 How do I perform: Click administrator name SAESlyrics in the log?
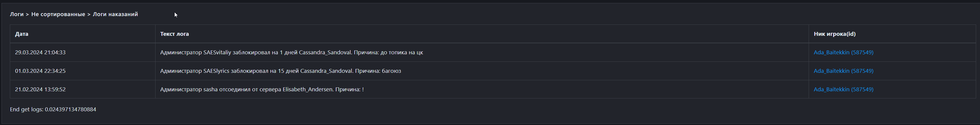[x=216, y=71]
